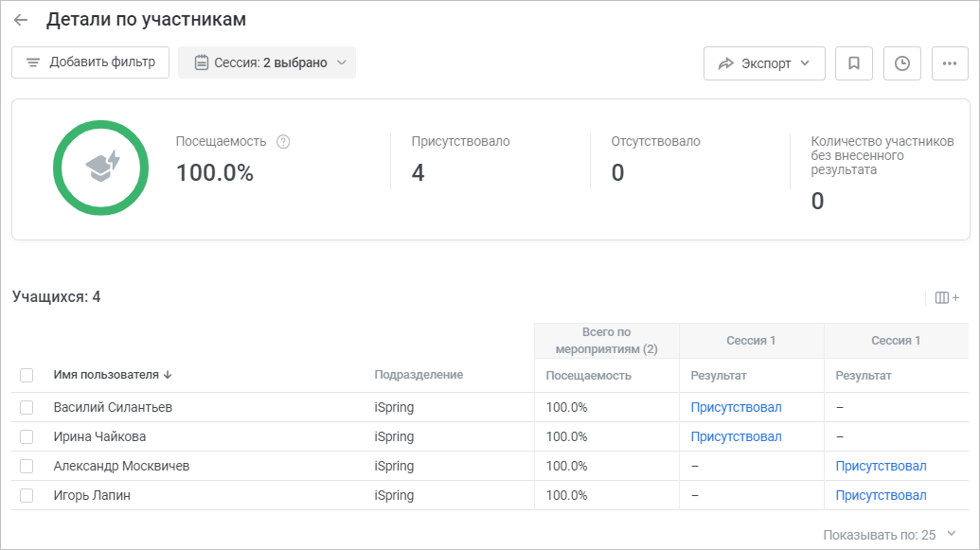Expand the Сессия: 2 выбрано dropdown
980x550 pixels.
[267, 62]
